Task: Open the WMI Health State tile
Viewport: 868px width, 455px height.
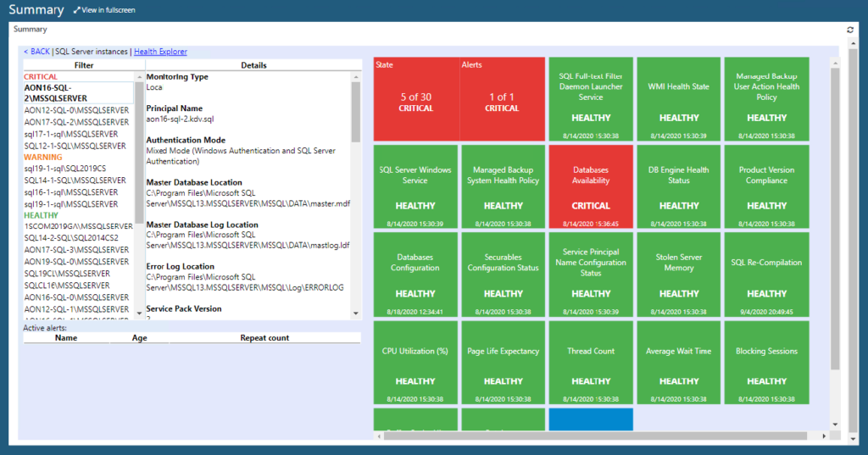Action: pos(679,99)
